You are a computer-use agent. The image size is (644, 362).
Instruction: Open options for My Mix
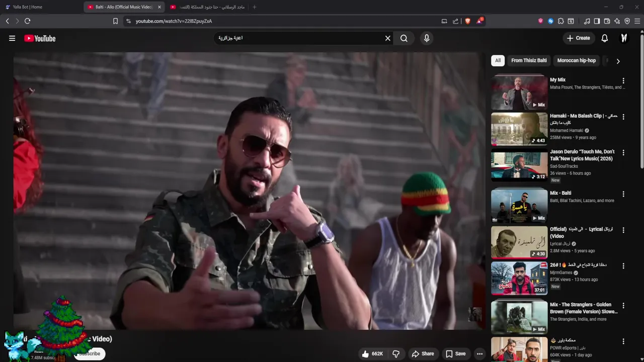(623, 81)
